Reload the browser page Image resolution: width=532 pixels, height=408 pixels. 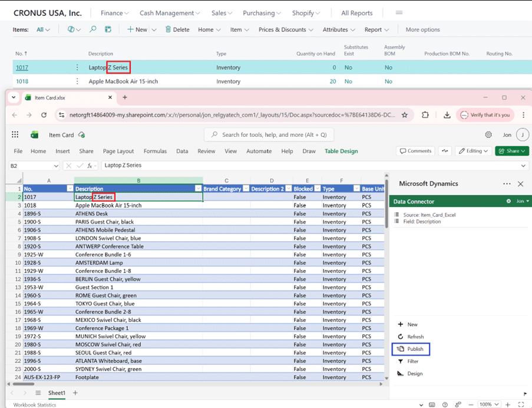(44, 115)
